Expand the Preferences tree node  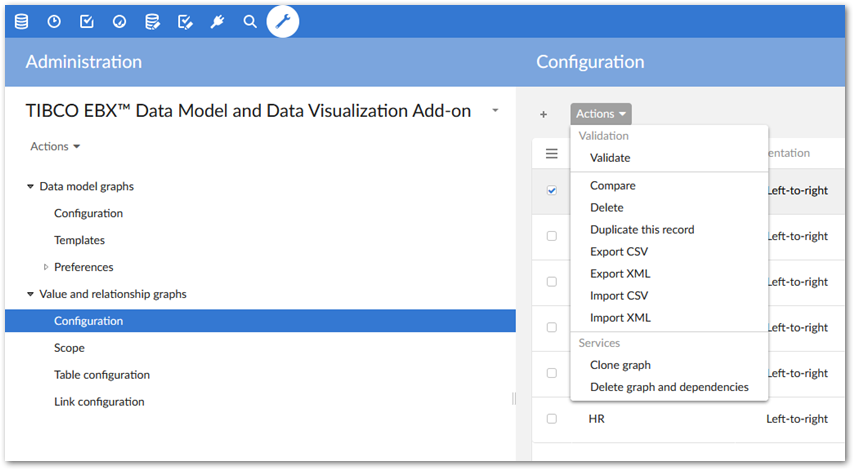click(46, 267)
